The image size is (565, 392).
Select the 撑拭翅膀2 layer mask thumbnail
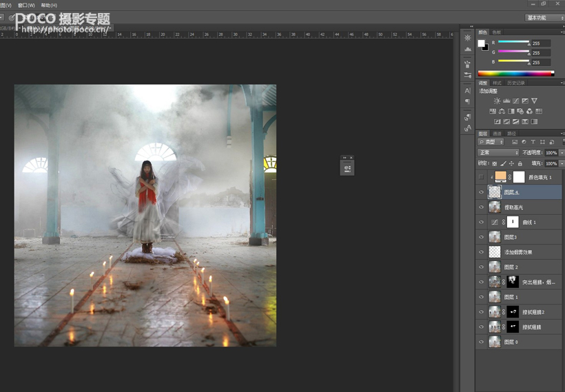coord(513,311)
